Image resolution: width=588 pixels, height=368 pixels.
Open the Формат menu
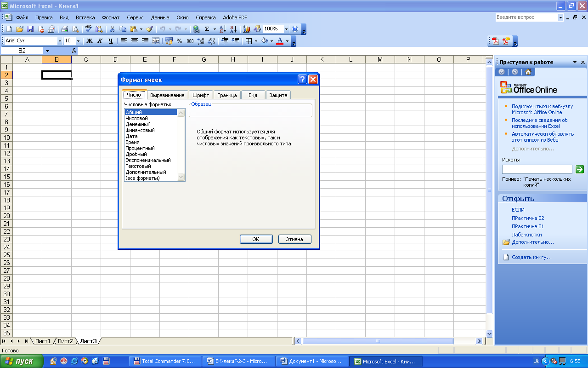(111, 17)
